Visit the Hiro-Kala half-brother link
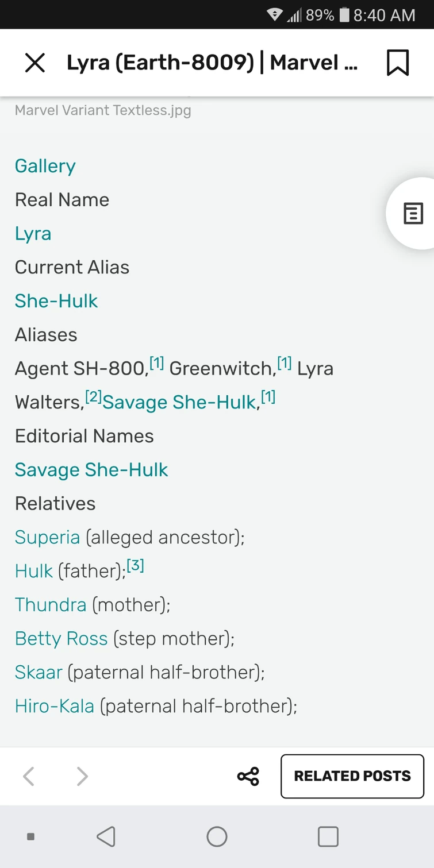This screenshot has height=868, width=434. click(55, 706)
